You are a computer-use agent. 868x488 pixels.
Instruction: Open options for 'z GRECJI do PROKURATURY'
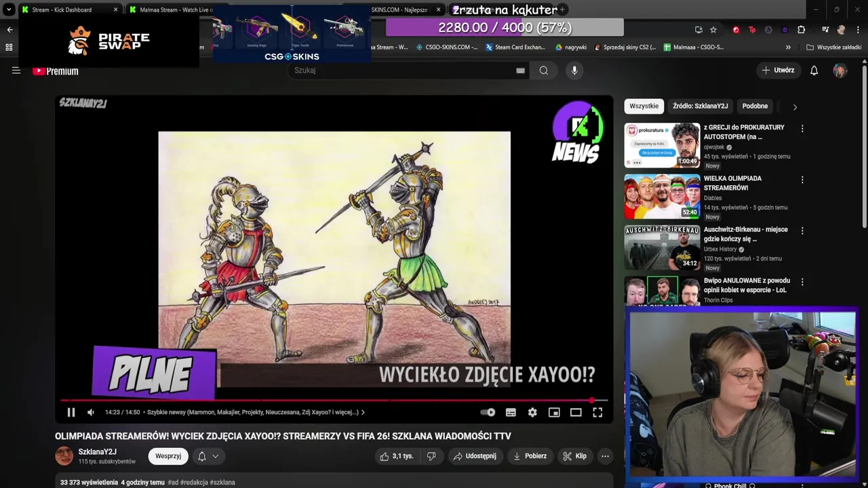802,129
